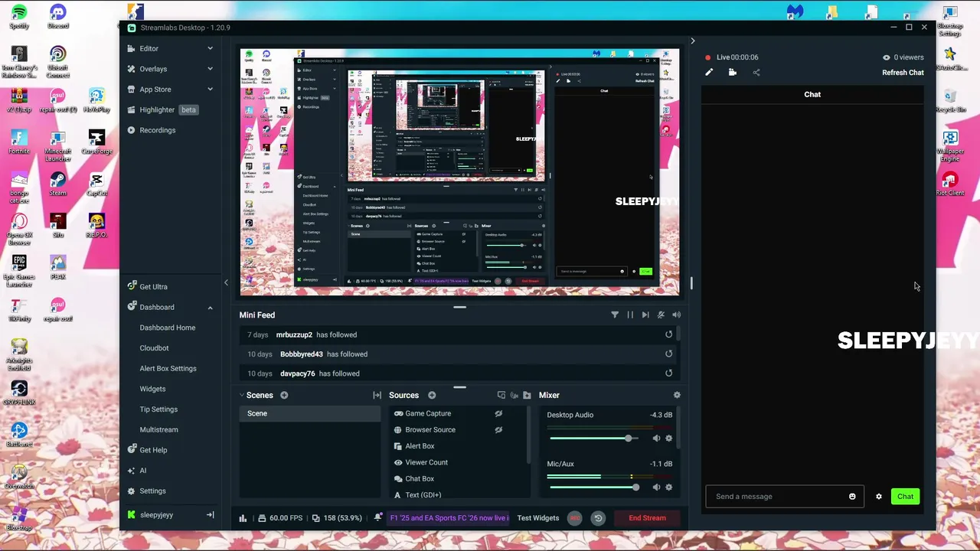Click the End Stream button
980x551 pixels.
[647, 518]
